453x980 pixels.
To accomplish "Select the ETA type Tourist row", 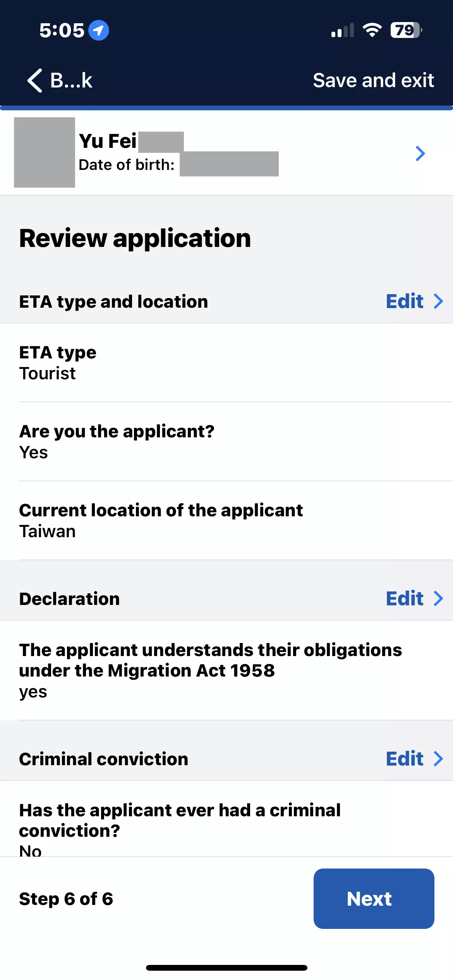I will pyautogui.click(x=226, y=363).
